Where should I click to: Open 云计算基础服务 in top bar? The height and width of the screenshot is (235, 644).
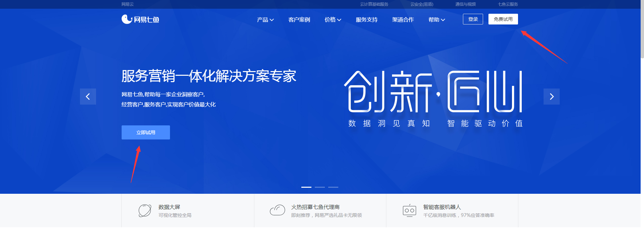coord(374,4)
